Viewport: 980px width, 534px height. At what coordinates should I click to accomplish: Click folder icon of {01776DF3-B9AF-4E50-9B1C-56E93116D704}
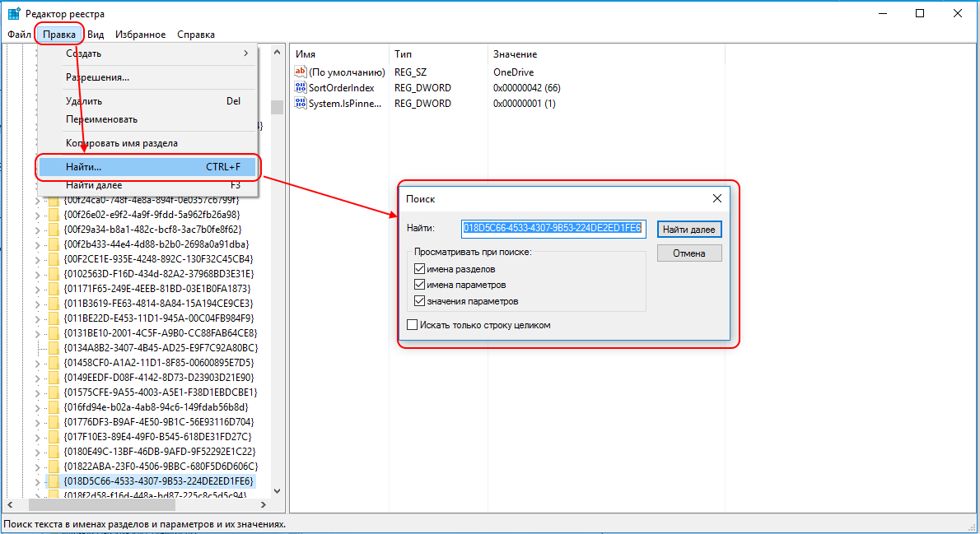click(x=54, y=422)
